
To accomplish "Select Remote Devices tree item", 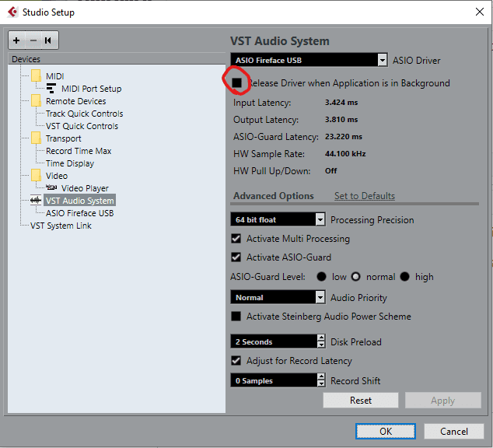I will [75, 101].
